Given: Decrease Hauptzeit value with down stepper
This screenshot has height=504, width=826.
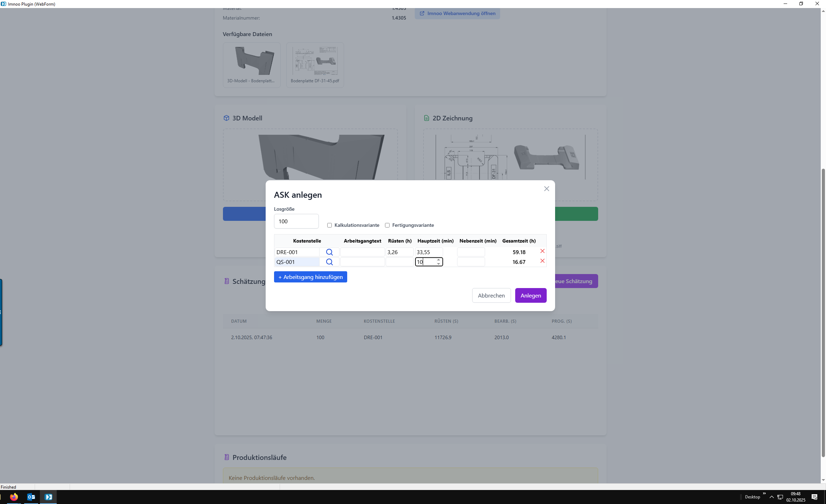Looking at the screenshot, I should click(439, 264).
